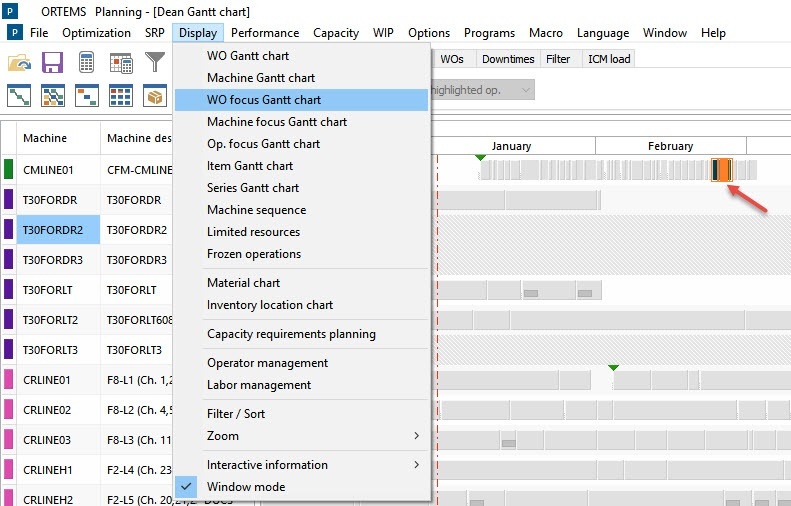Open Labor management

pos(303,385)
